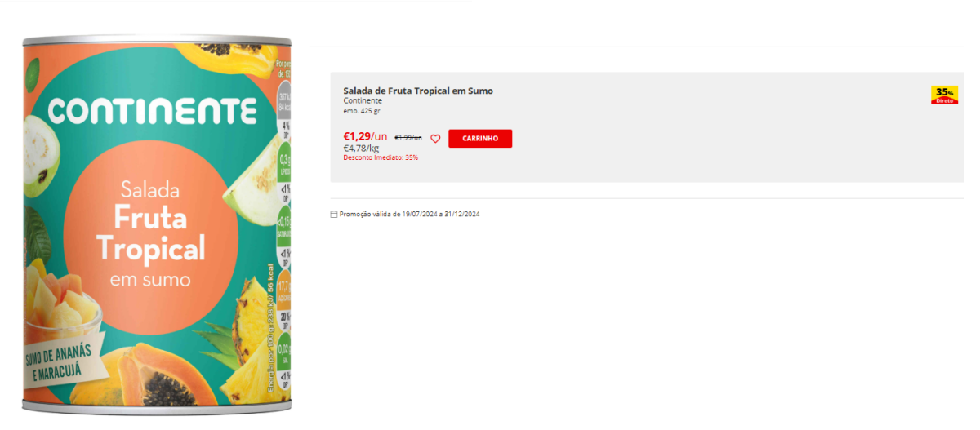
Task: Click the Continente brand name under title
Action: point(363,101)
